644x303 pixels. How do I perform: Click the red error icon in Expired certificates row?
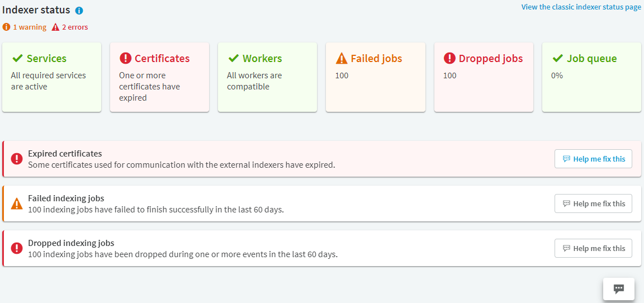[17, 159]
